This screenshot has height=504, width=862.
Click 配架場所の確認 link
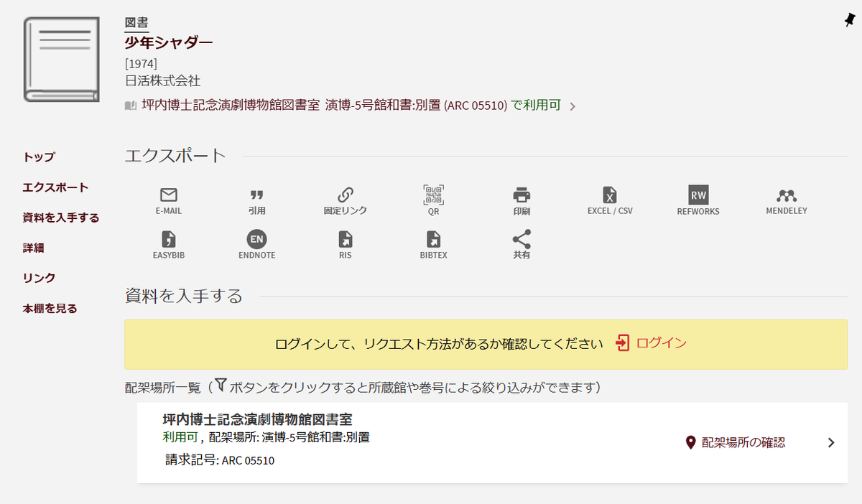743,442
